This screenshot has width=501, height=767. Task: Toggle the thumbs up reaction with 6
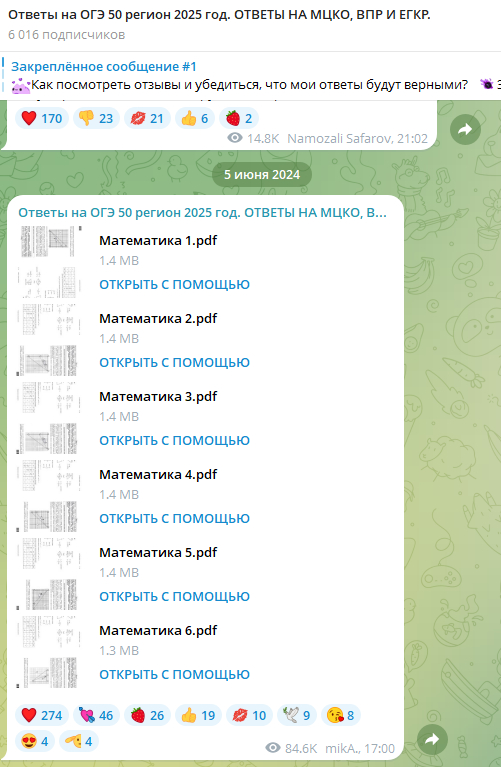pos(195,118)
